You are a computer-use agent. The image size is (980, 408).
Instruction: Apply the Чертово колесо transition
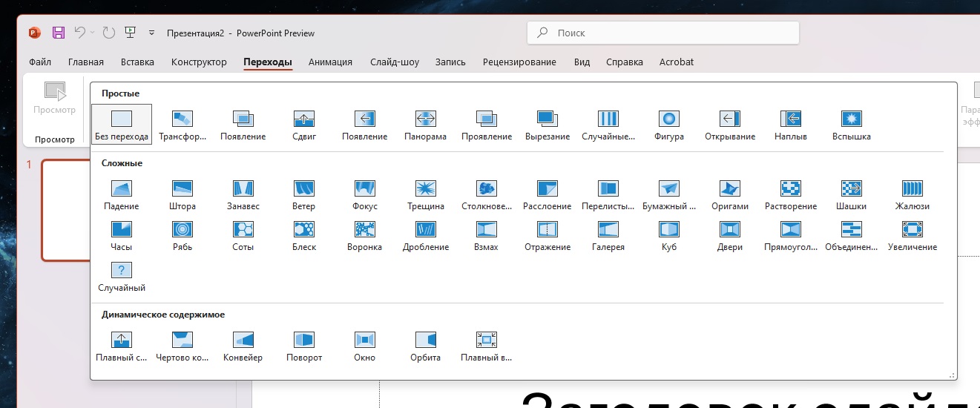coord(182,346)
